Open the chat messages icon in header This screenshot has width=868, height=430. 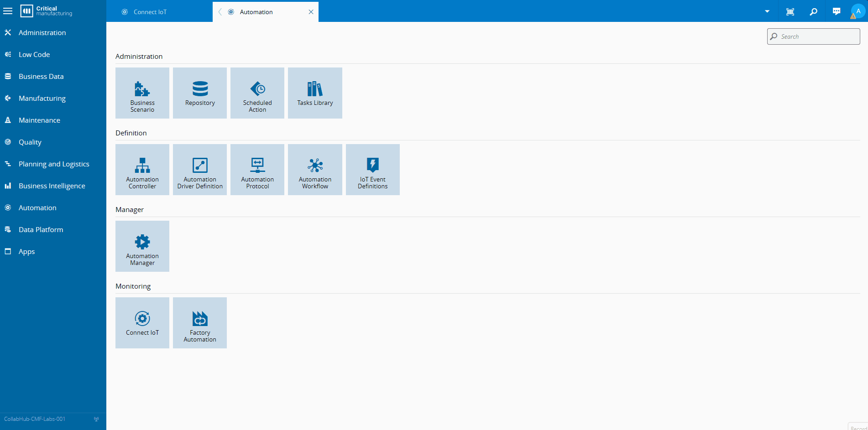(x=837, y=12)
